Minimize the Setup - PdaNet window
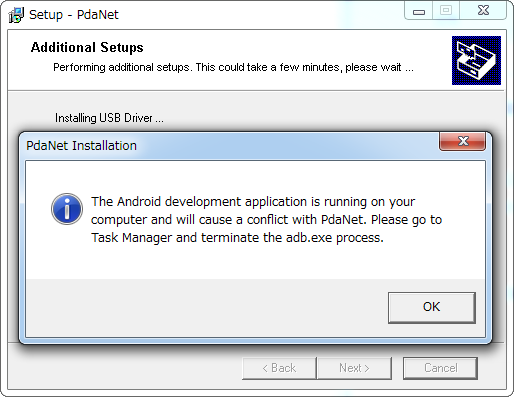 point(419,11)
